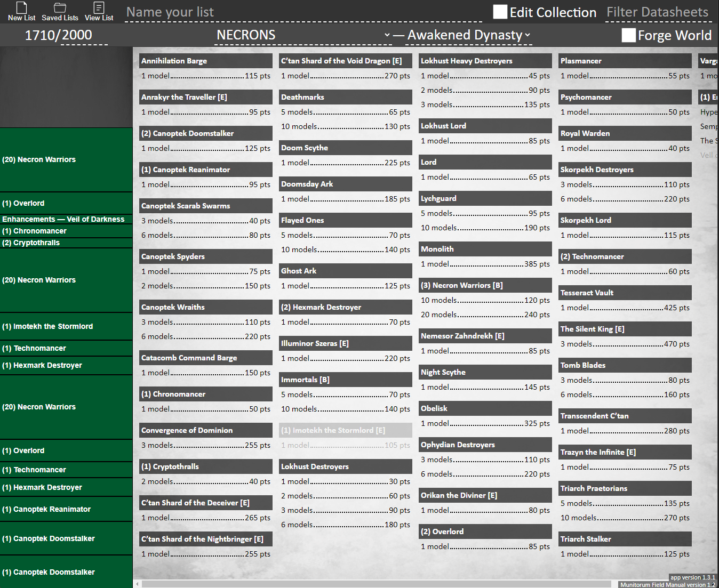Add Triarch Praetorians 10 models 270 pts
Image resolution: width=719 pixels, height=588 pixels.
pyautogui.click(x=625, y=518)
